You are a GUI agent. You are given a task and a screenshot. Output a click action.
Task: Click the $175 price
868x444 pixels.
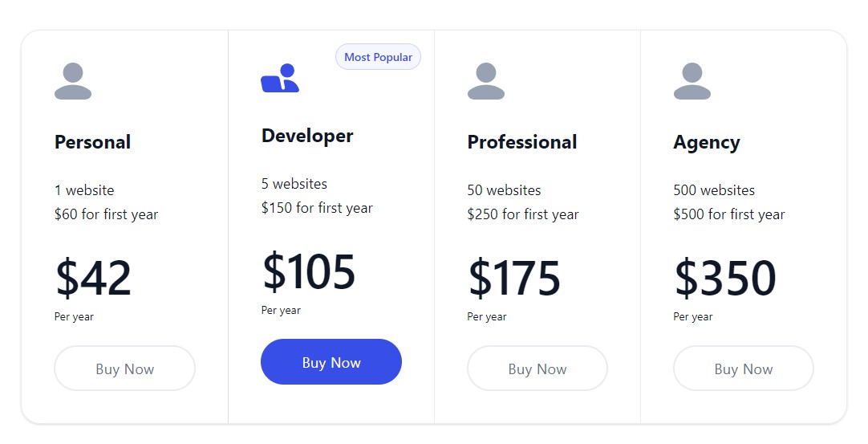click(514, 277)
